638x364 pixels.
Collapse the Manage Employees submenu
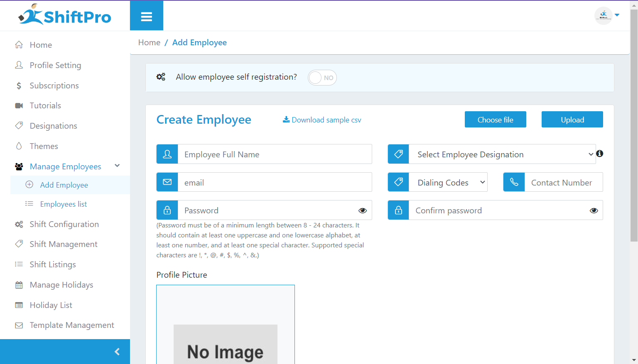coord(117,166)
